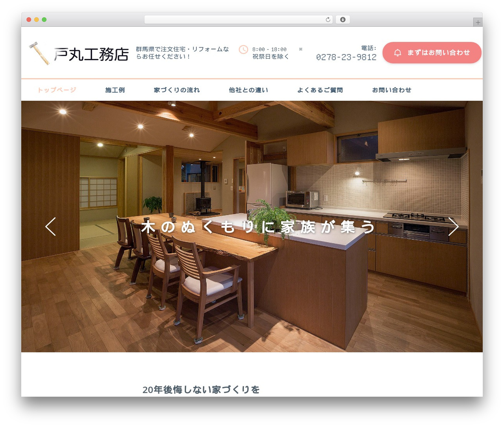Image resolution: width=504 pixels, height=427 pixels.
Task: Click the 戸丸工務店 site title
Action: pos(91,54)
